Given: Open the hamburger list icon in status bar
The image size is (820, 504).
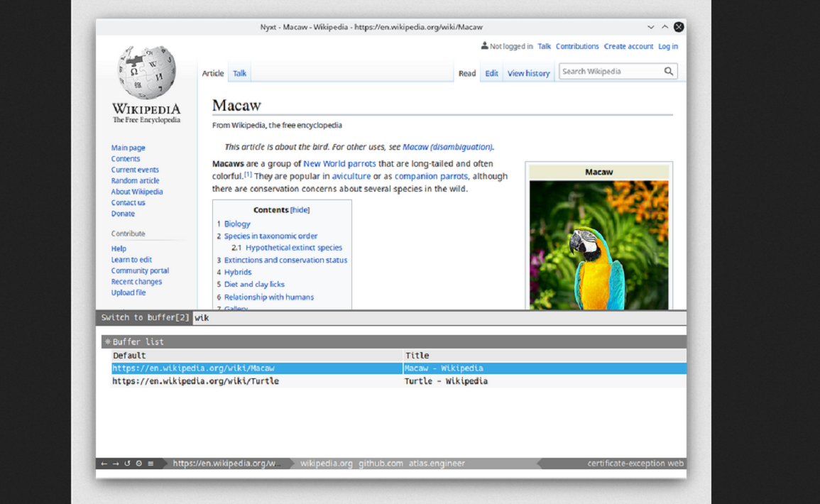Looking at the screenshot, I should click(151, 464).
